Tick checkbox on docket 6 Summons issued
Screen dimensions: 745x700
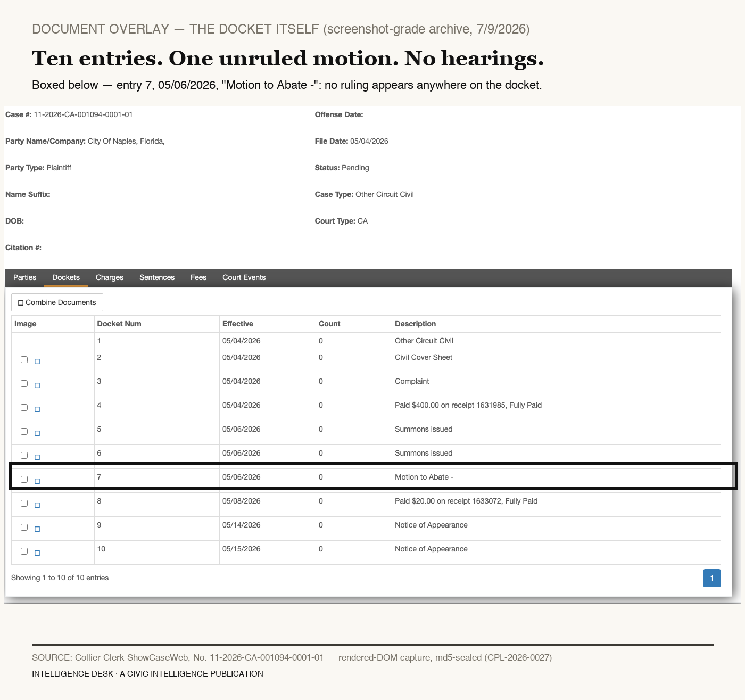pos(24,455)
